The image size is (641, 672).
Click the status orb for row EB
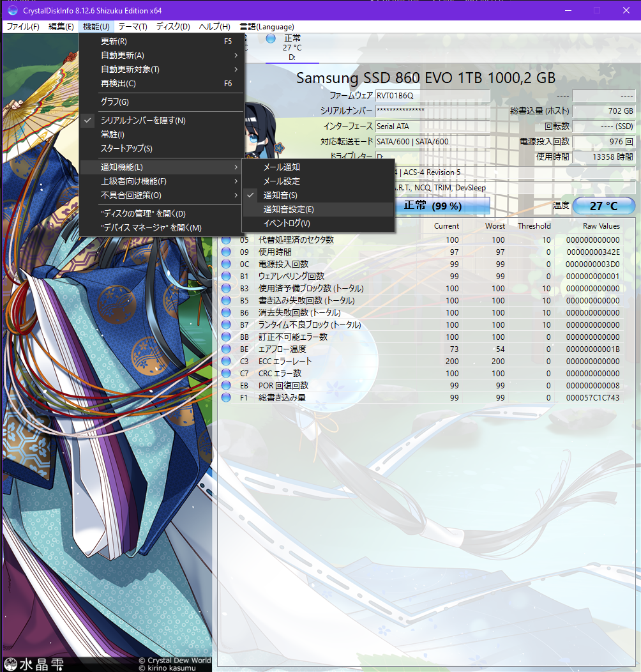(x=226, y=385)
